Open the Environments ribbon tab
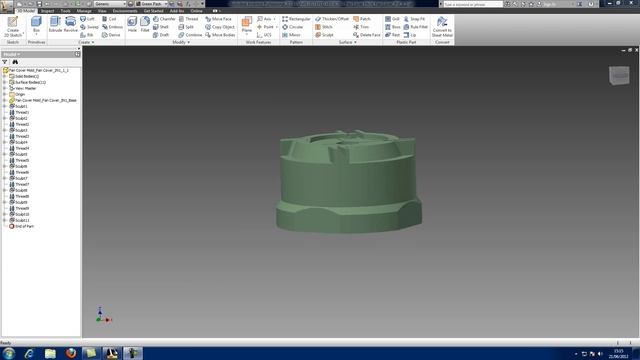 pos(125,11)
